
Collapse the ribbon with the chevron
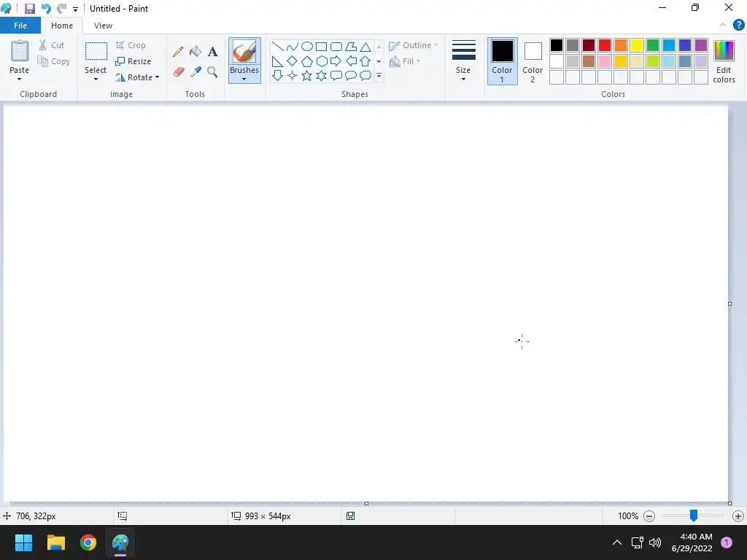(x=723, y=26)
